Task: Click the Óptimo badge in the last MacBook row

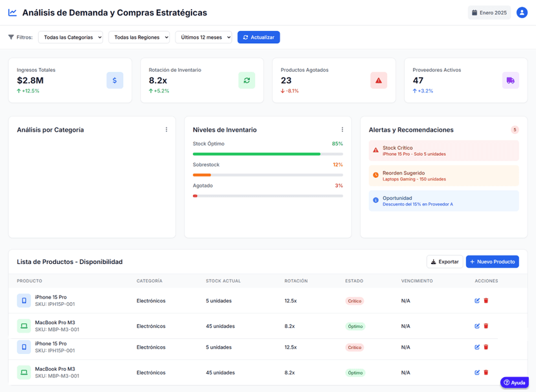Action: (355, 373)
